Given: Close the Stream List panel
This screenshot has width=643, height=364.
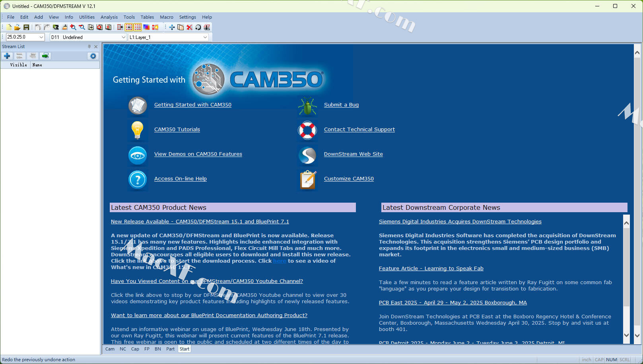Looking at the screenshot, I should click(x=96, y=46).
